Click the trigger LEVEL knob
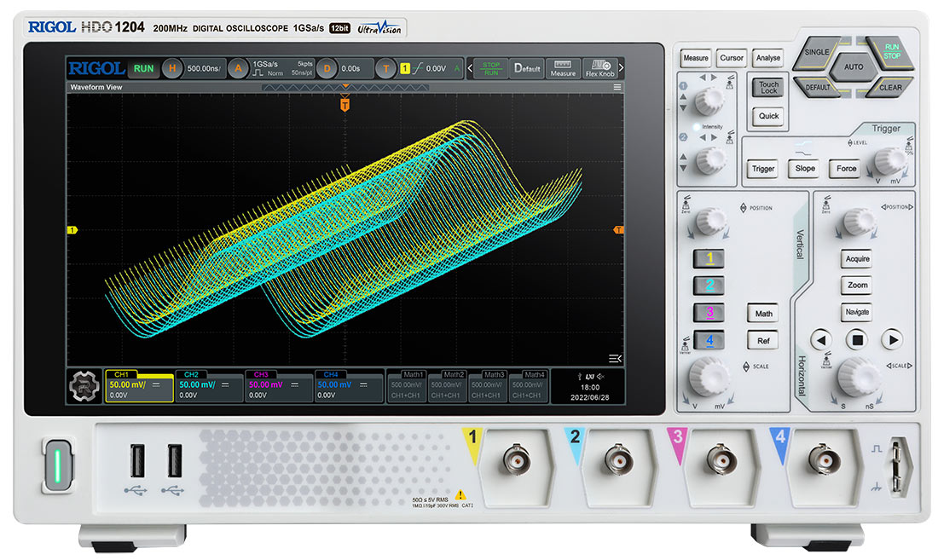 [x=890, y=159]
